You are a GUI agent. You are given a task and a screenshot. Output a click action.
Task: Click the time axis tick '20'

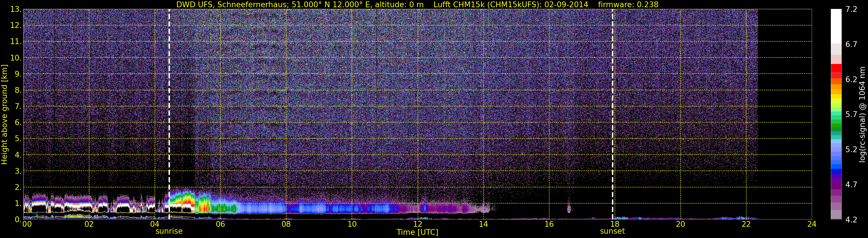tap(681, 224)
